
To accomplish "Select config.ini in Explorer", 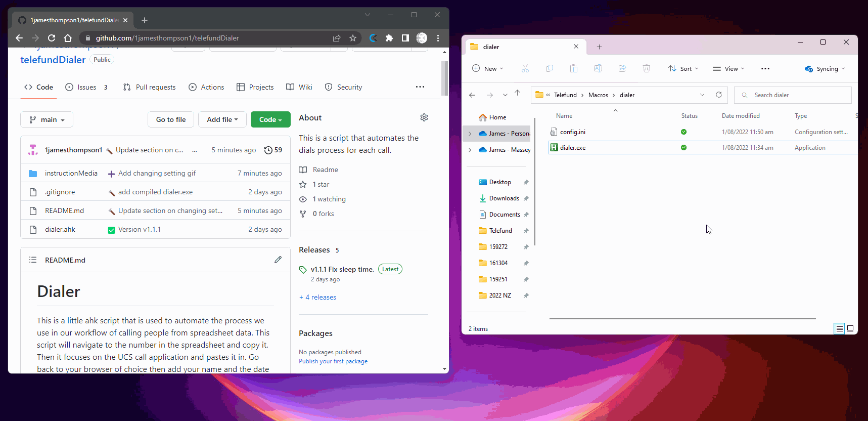I will click(573, 132).
